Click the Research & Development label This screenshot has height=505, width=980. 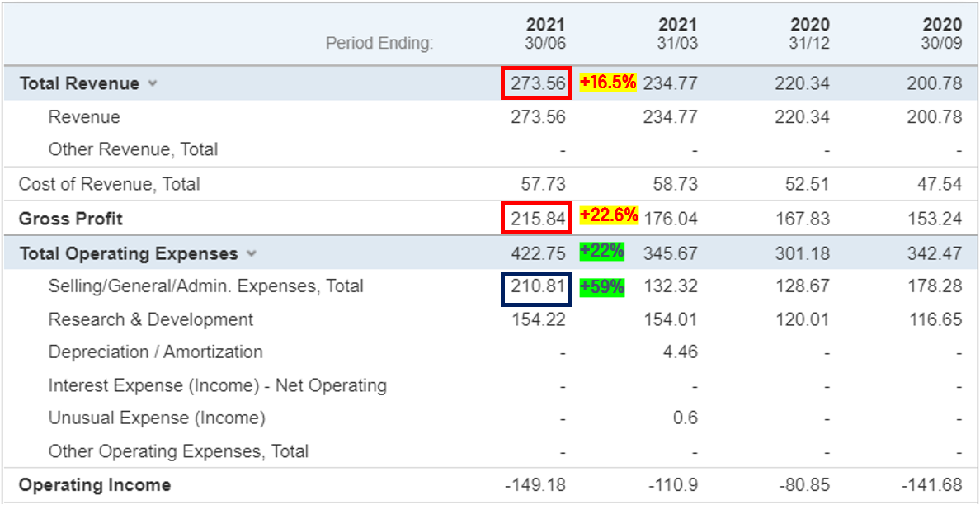point(151,319)
